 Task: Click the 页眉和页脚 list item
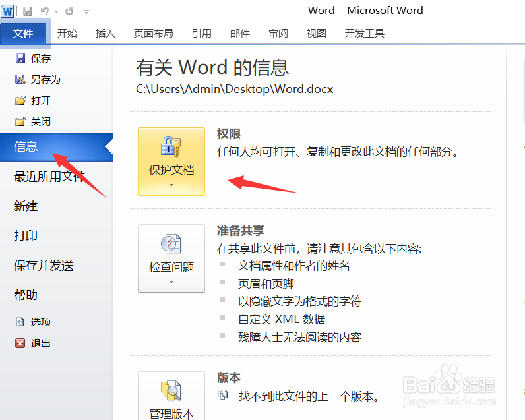pyautogui.click(x=266, y=284)
